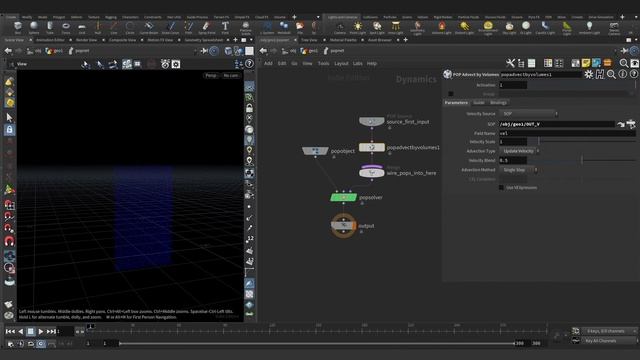Switch to the Bindings tab

tap(498, 102)
